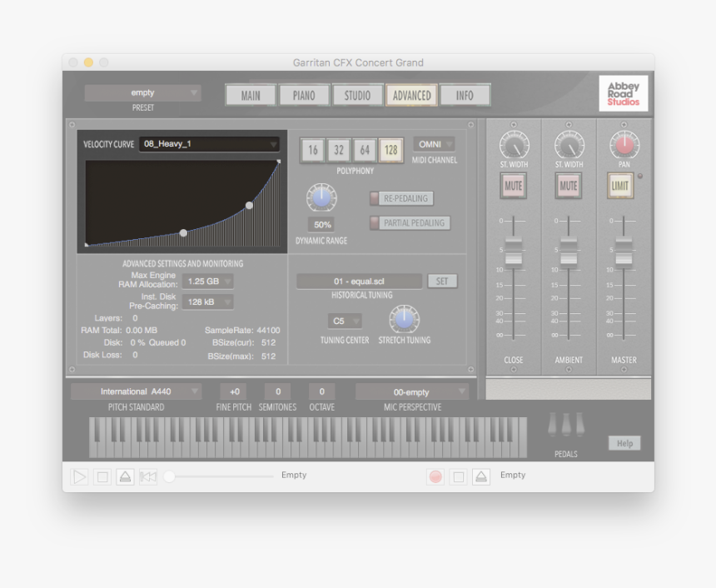The width and height of the screenshot is (716, 588).
Task: Click the Master channel volume fader
Action: pyautogui.click(x=623, y=252)
